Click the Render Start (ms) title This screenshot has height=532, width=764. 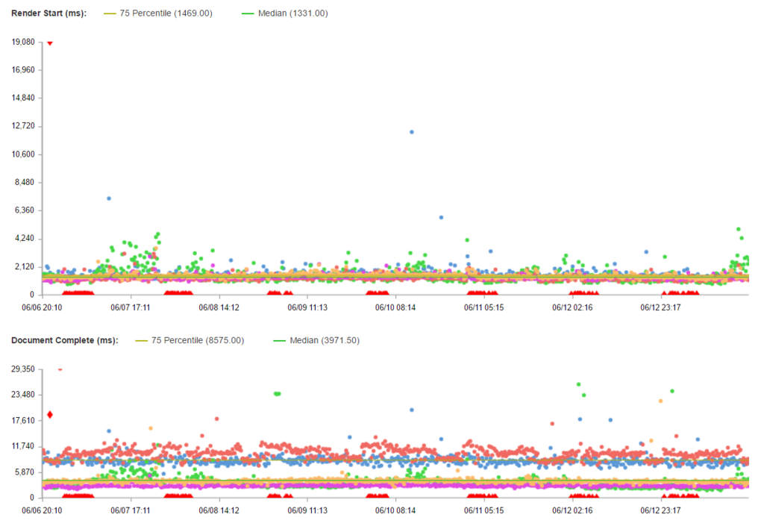(48, 13)
